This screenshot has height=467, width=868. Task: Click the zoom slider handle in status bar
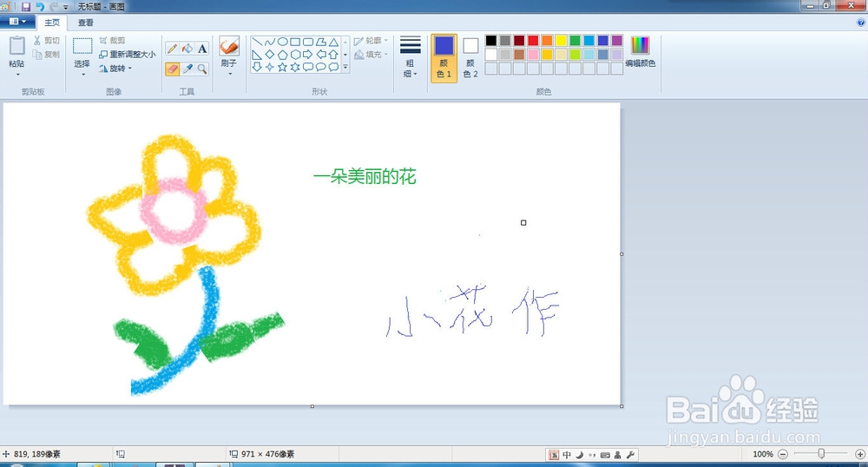(821, 454)
